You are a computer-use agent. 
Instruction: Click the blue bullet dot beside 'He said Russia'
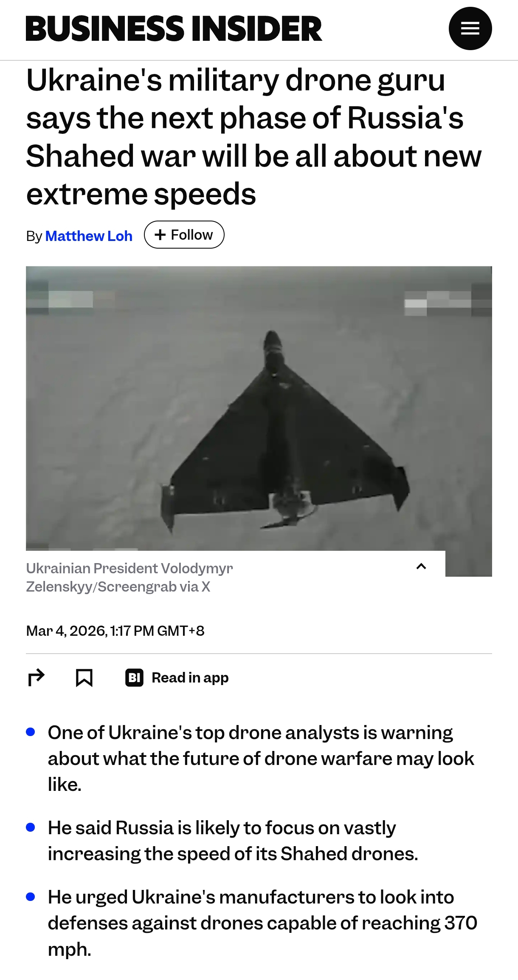pyautogui.click(x=30, y=827)
